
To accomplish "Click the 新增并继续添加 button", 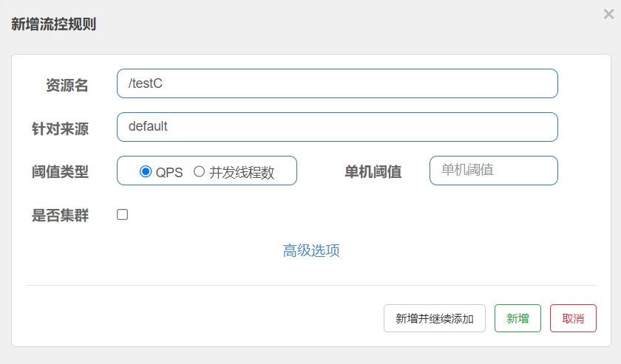I will 435,318.
